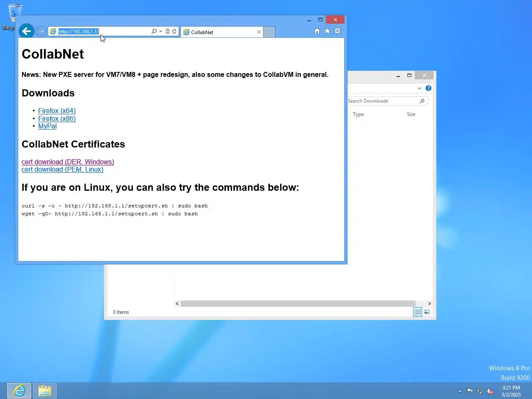Open a new tab next to CollabNet

tap(269, 32)
